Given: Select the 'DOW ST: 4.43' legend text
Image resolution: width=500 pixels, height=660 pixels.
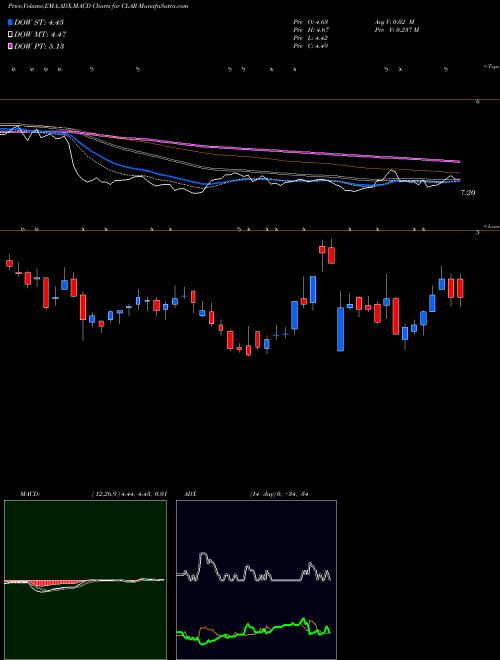Looking at the screenshot, I should coord(39,22).
